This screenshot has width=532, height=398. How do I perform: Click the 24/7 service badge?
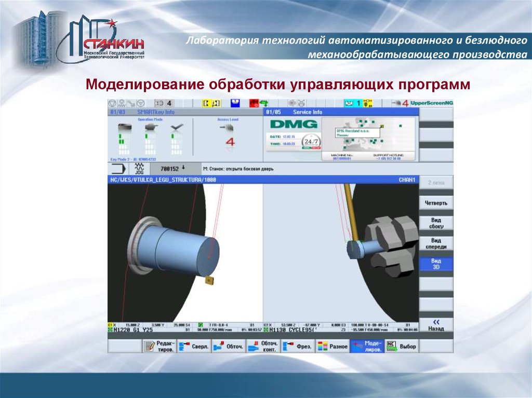point(311,142)
